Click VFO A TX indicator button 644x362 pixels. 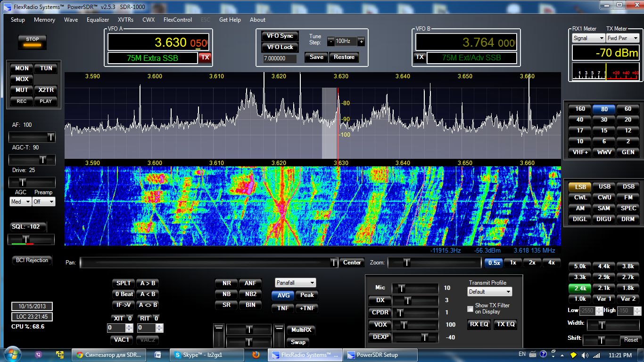click(205, 58)
